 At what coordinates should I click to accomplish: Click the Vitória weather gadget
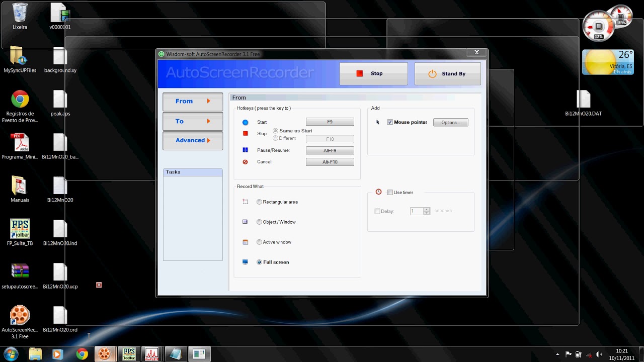pos(608,62)
